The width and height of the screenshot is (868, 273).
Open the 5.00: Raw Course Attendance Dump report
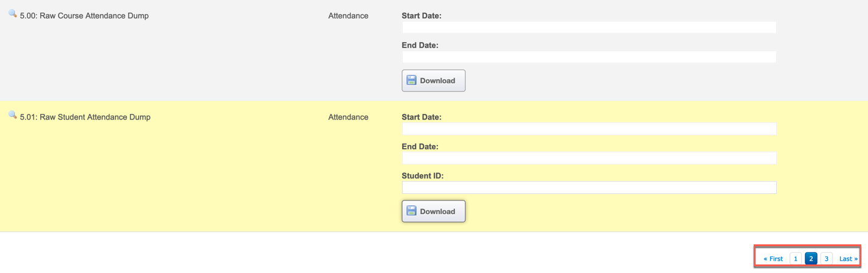pyautogui.click(x=84, y=16)
